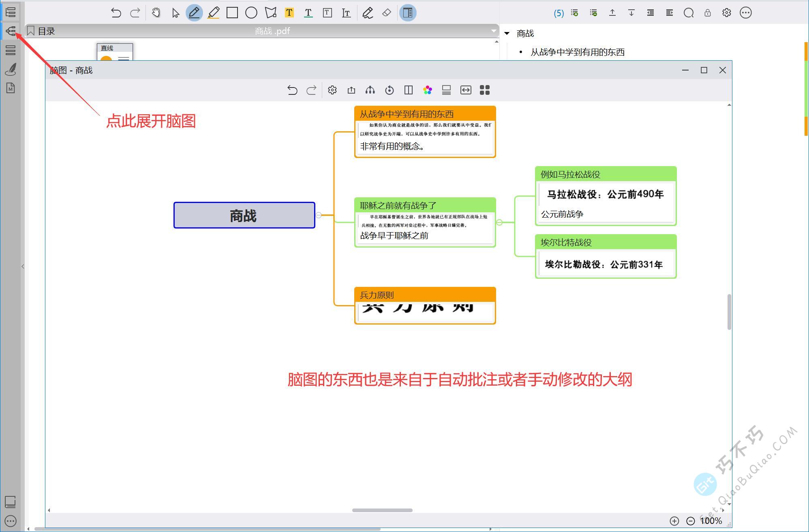Open the stacked list sidebar icon
Image resolution: width=809 pixels, height=532 pixels.
click(11, 50)
